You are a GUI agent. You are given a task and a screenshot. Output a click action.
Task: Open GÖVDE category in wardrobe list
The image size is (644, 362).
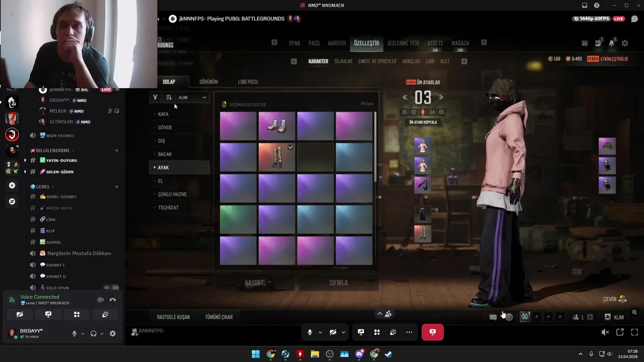(180, 128)
